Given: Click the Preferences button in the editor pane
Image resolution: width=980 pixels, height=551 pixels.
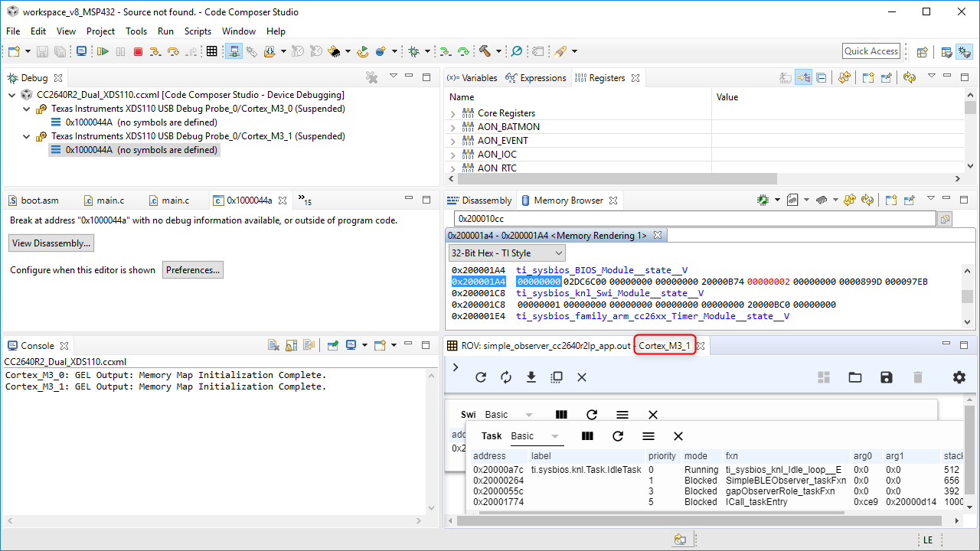Looking at the screenshot, I should [x=193, y=269].
